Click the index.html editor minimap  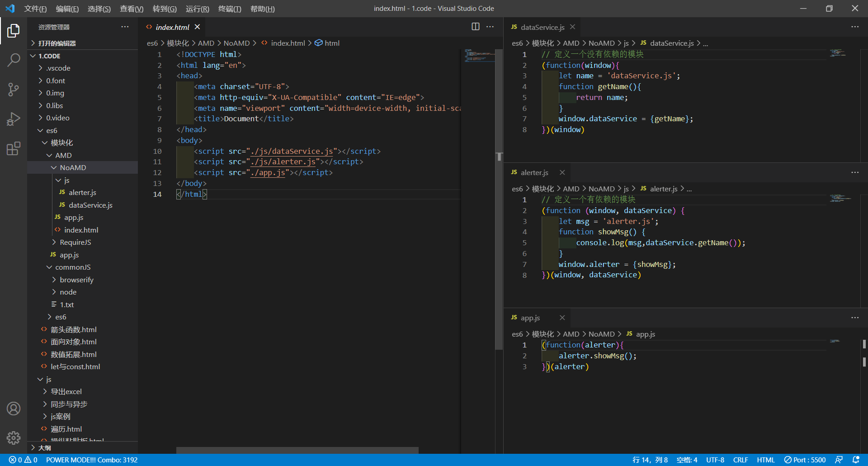(x=480, y=56)
